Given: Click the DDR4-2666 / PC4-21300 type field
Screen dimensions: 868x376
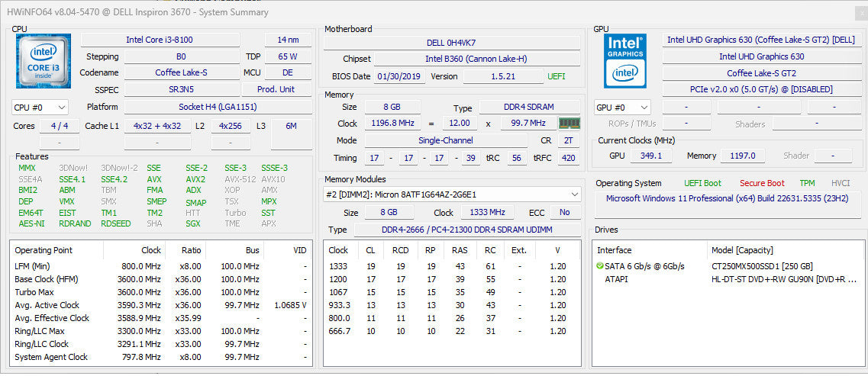Looking at the screenshot, I should (466, 230).
